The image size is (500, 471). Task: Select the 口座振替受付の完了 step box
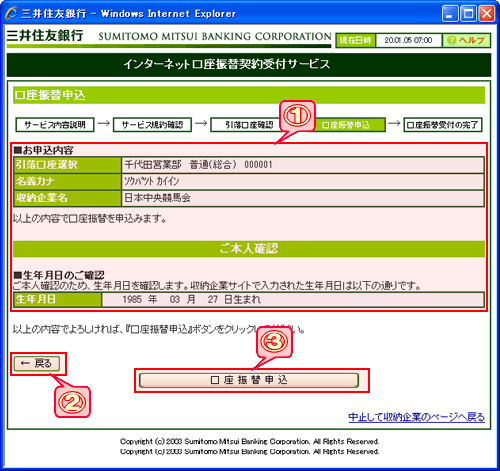[443, 125]
